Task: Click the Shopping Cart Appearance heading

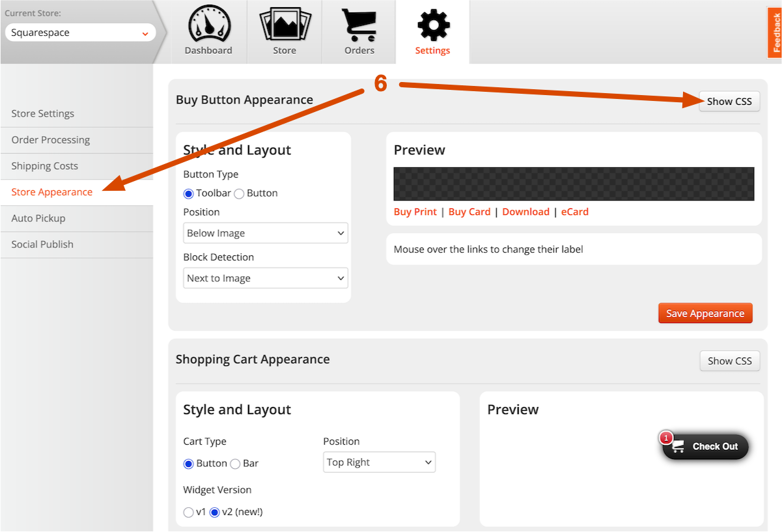Action: click(253, 359)
